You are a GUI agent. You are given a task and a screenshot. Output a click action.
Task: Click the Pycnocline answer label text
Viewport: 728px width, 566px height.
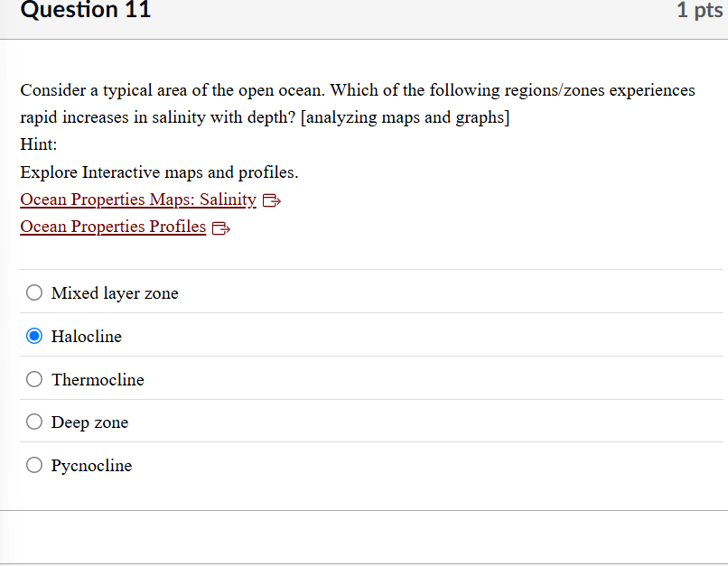(91, 466)
